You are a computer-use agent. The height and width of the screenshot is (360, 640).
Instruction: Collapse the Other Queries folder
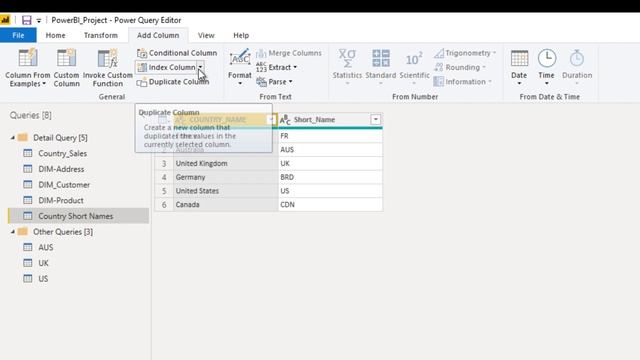tap(13, 232)
